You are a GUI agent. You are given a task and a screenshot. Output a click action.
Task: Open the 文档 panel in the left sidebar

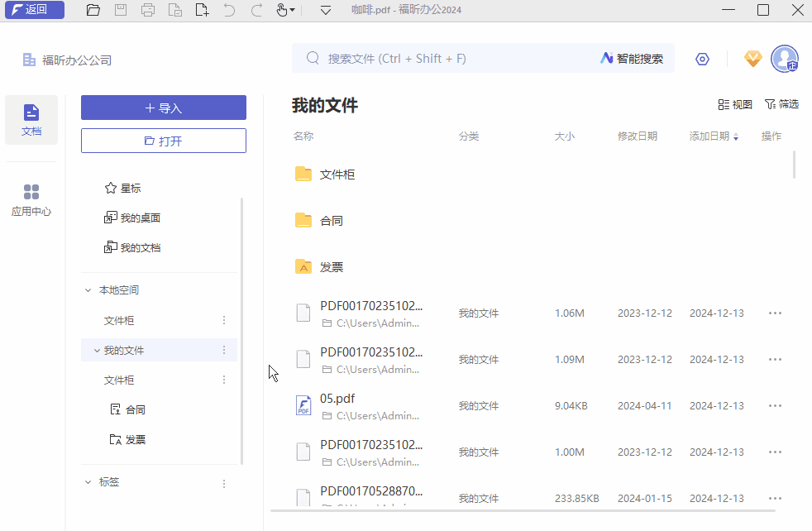pyautogui.click(x=31, y=119)
